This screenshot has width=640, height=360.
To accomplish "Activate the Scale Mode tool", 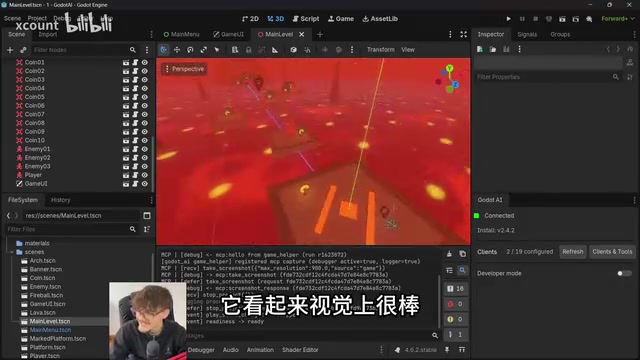I will tap(203, 50).
